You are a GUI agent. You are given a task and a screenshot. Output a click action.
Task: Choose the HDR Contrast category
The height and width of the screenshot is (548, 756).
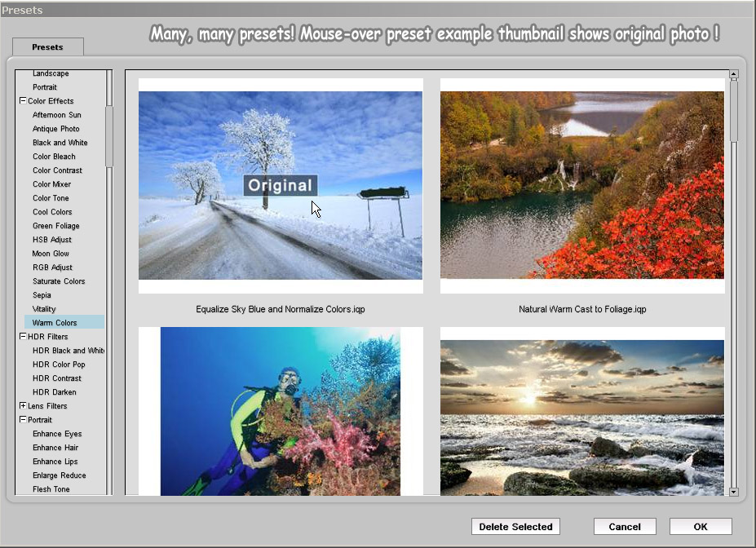tap(57, 378)
